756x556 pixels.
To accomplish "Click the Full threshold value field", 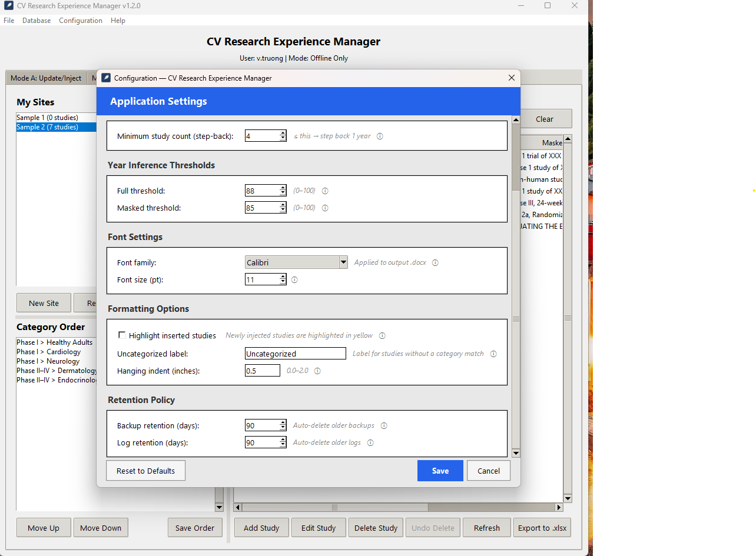I will point(262,191).
